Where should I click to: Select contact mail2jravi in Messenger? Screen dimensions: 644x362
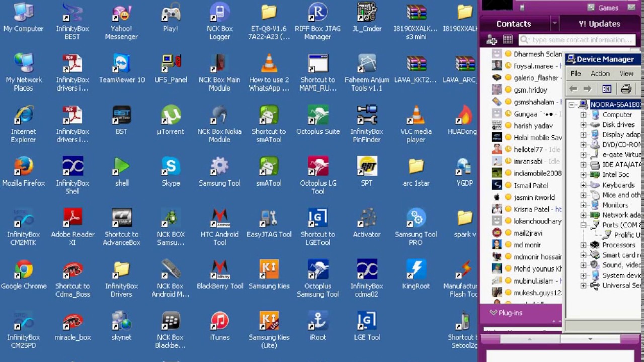[527, 233]
